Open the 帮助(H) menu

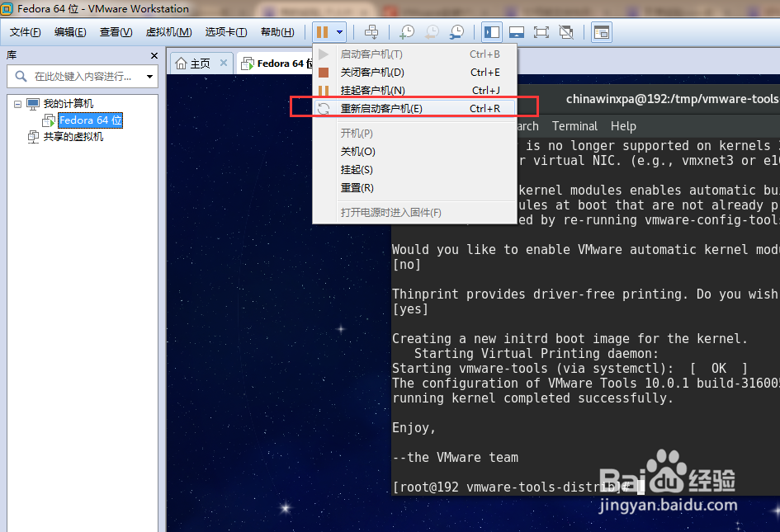pos(277,32)
